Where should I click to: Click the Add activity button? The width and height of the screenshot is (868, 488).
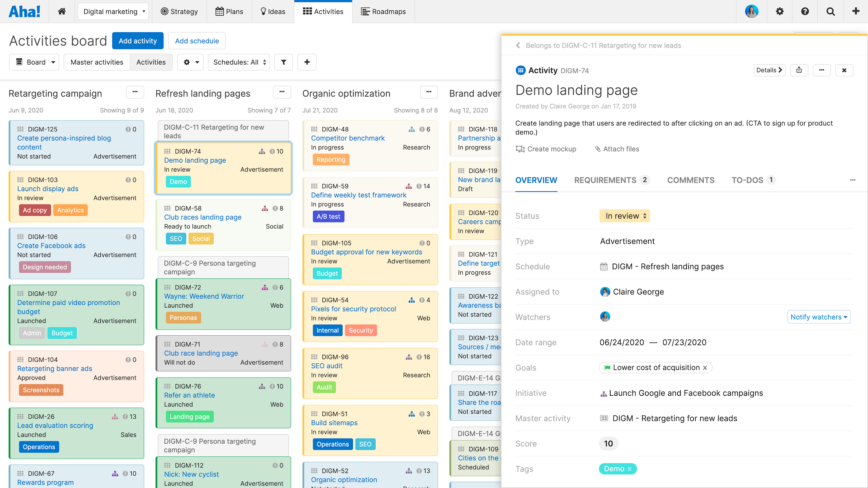click(x=138, y=40)
